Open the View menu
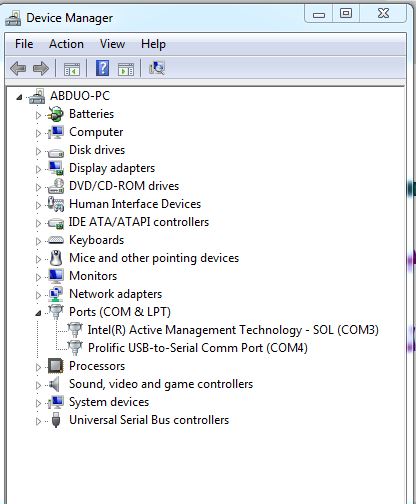Image resolution: width=416 pixels, height=504 pixels. click(112, 44)
